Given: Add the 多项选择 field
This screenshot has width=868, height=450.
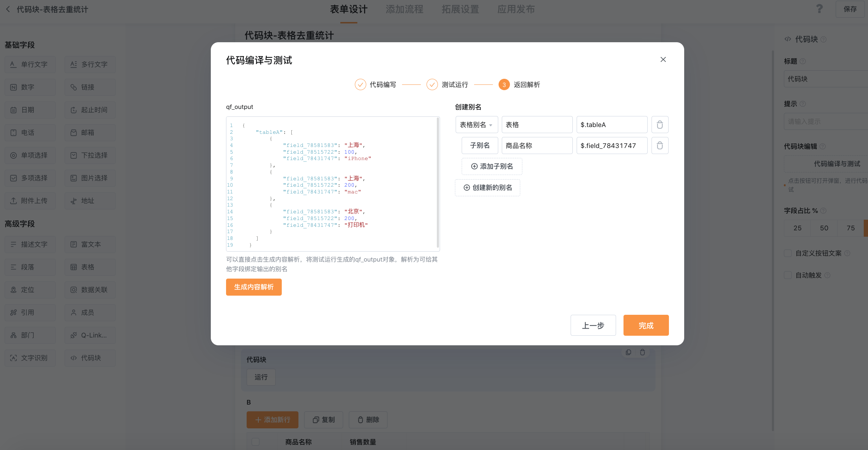Looking at the screenshot, I should [30, 178].
